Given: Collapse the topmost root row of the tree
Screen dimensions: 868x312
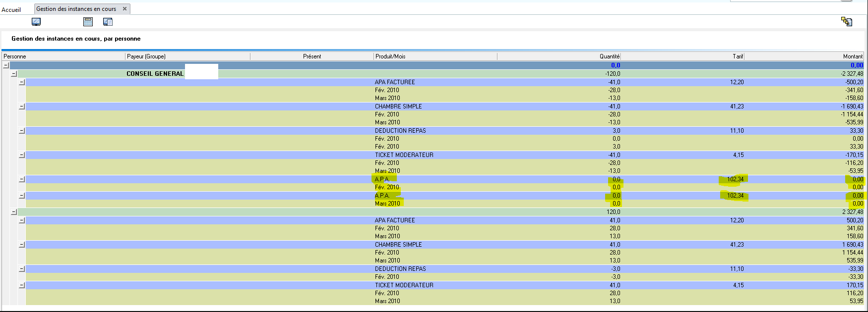Looking at the screenshot, I should pyautogui.click(x=6, y=65).
